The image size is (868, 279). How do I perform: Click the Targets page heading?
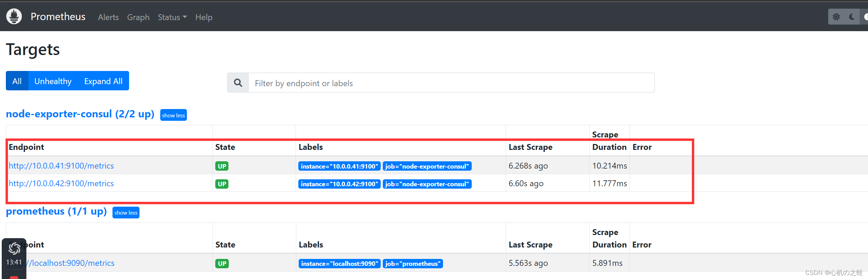pos(33,49)
